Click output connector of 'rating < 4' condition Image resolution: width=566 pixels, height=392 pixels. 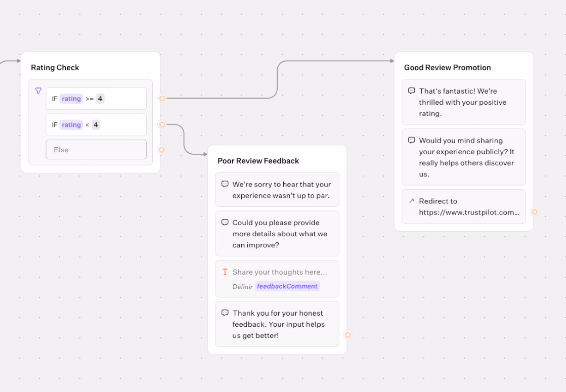[x=162, y=124]
